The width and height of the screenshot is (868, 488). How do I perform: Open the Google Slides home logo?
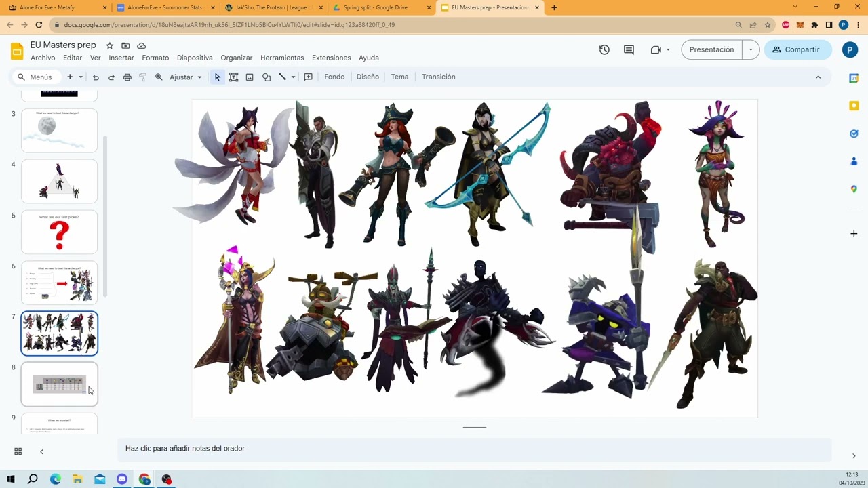tap(17, 51)
